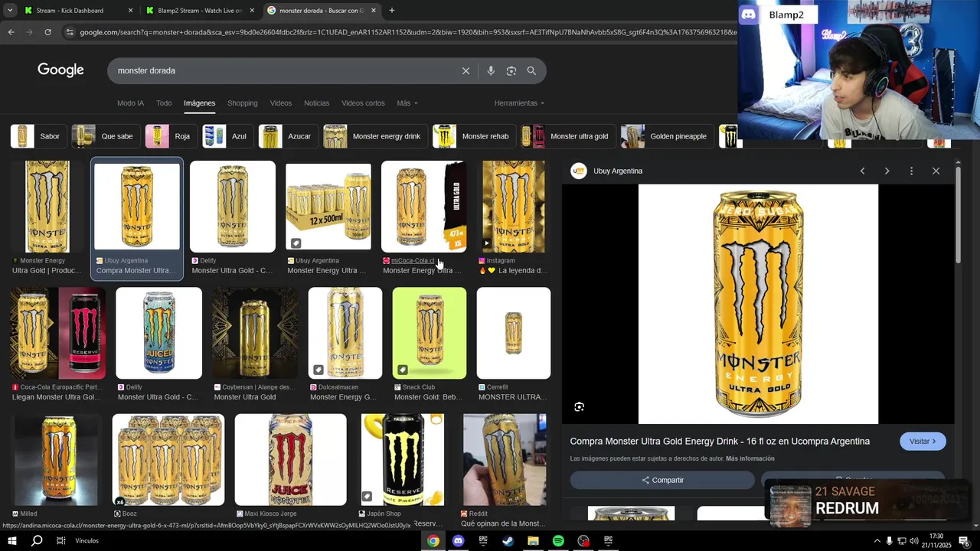The image size is (980, 551).
Task: Click the preview panel vertical scrollbar
Action: pos(958,216)
